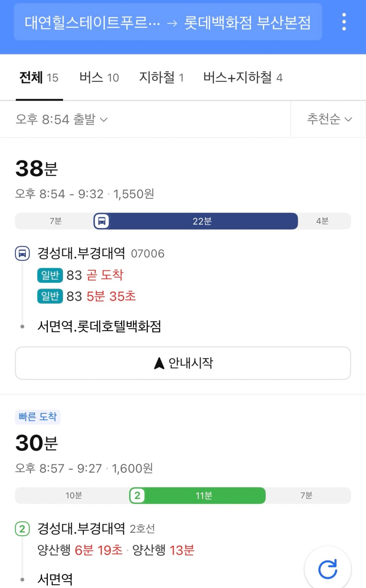Switch to the 버스 10 tab
The image size is (366, 588).
tap(99, 78)
